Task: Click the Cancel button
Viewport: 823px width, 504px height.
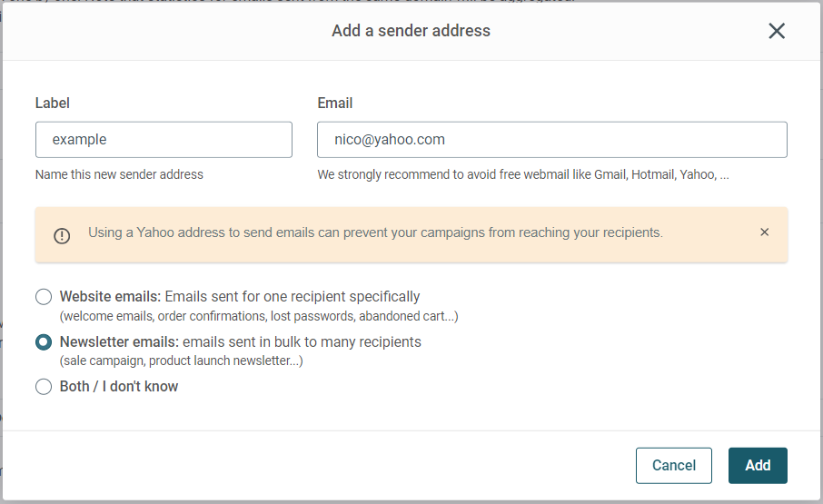Action: coord(674,466)
